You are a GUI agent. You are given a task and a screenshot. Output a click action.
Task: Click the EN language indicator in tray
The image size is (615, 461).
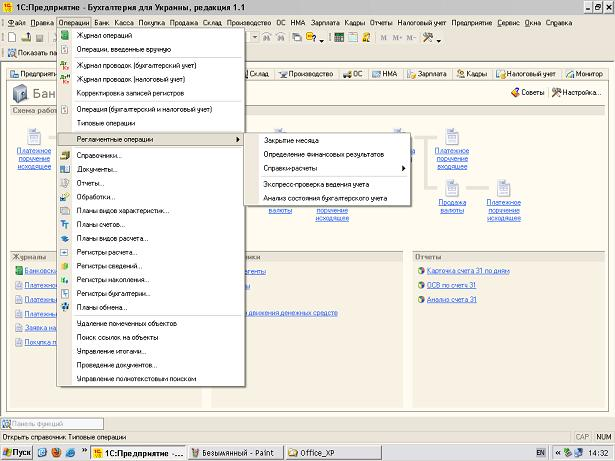pos(540,453)
